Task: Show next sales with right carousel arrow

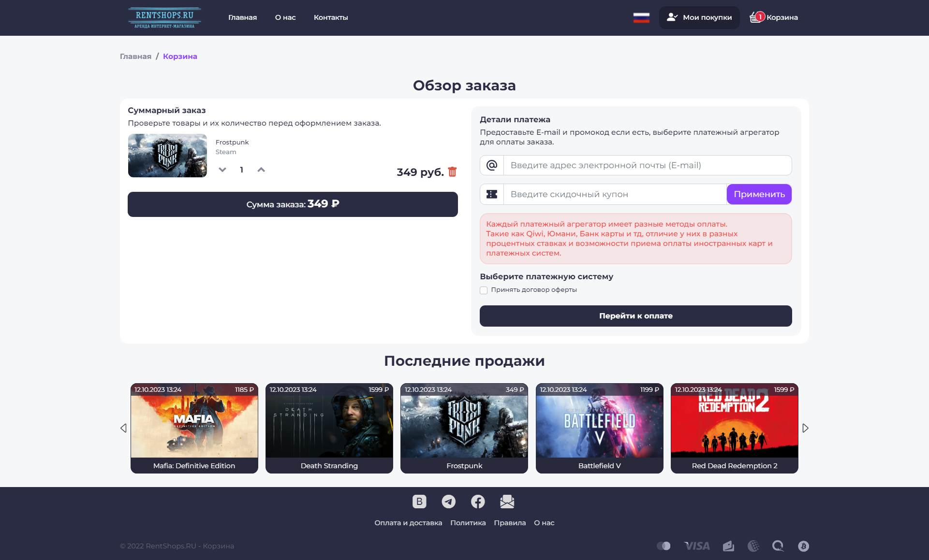Action: click(x=805, y=428)
